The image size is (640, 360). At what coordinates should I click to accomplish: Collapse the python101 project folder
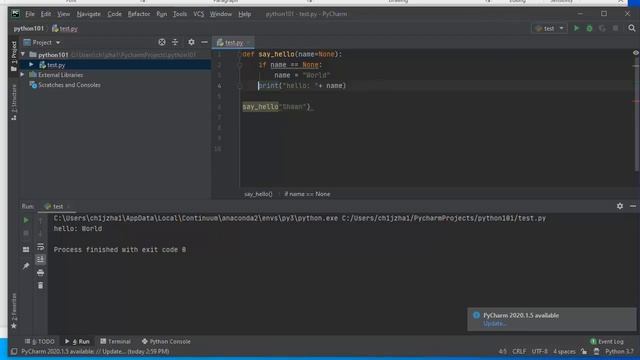(23, 54)
